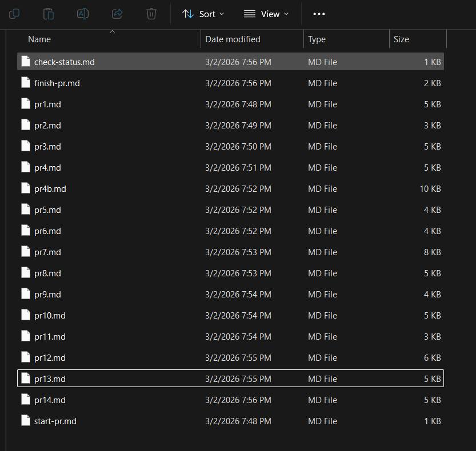Viewport: 476px width, 451px height.
Task: Click the MD File type of start-pr.md
Action: 322,421
